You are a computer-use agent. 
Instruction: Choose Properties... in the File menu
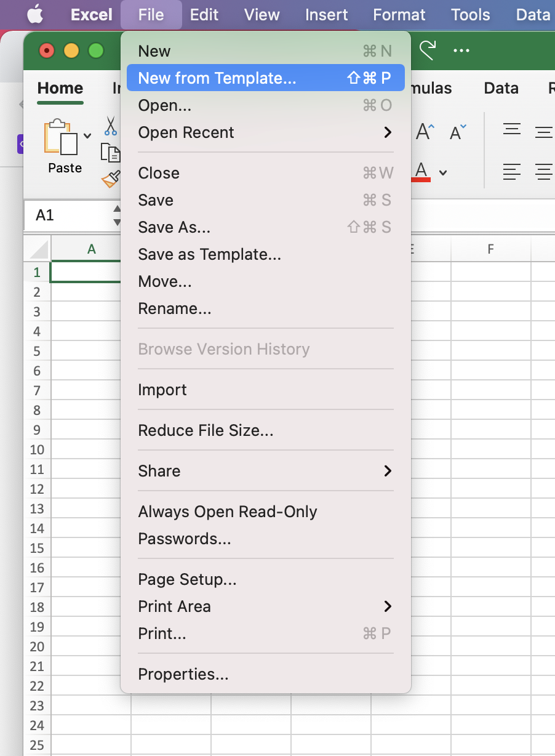[x=266, y=674]
